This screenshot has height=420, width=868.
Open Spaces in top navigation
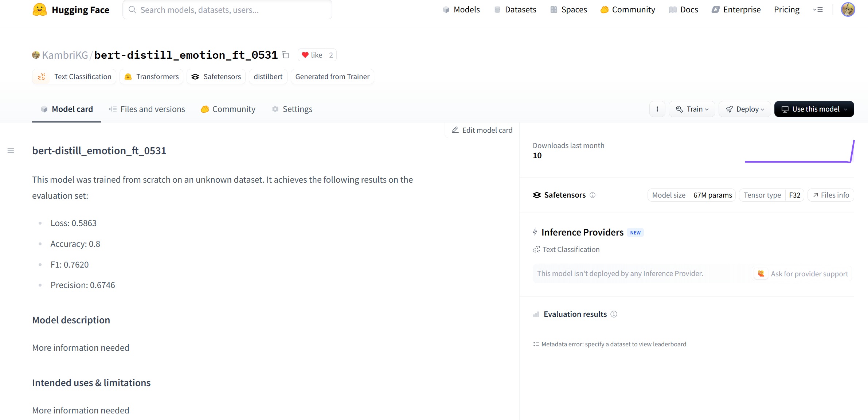tap(568, 10)
